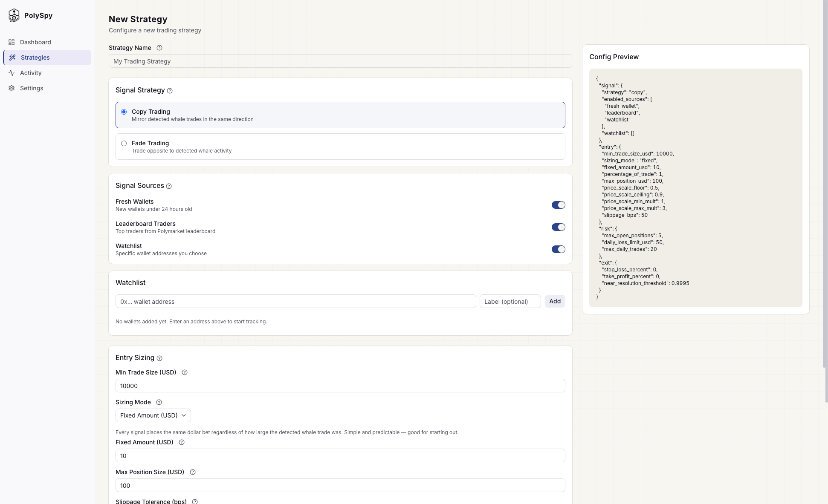828x504 pixels.
Task: Turn off the Watchlist source
Action: (559, 249)
